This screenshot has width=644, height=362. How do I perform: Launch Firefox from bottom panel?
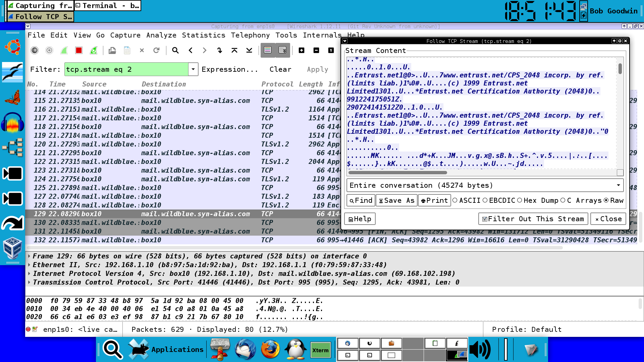[270, 349]
